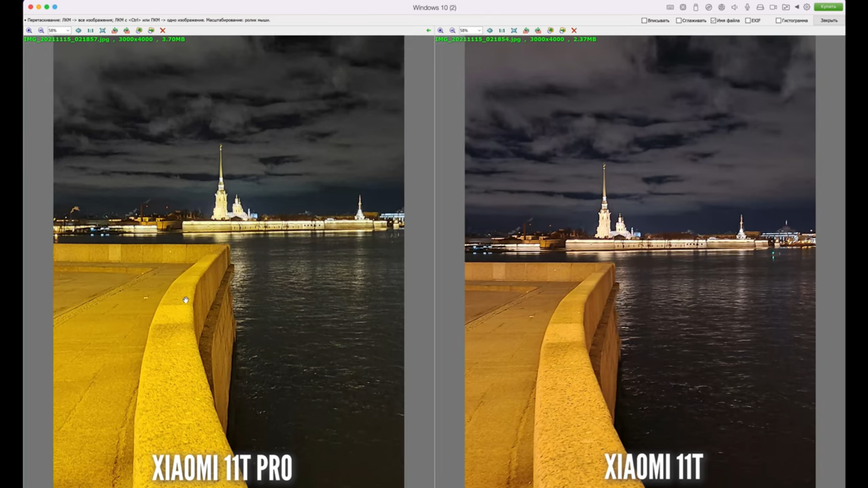The width and height of the screenshot is (868, 488).
Task: Remove left pane image with red X
Action: [163, 30]
